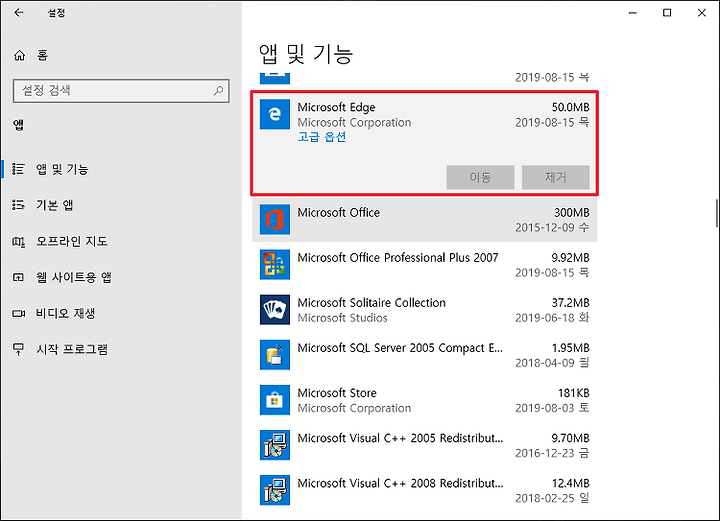Open 고급 옵션 link for Edge
The image size is (720, 521).
coord(321,137)
